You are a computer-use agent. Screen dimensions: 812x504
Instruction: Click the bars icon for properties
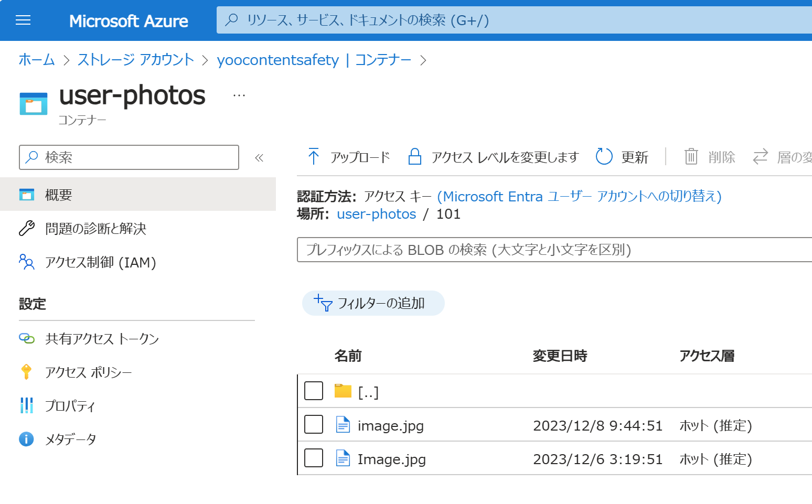tap(26, 405)
